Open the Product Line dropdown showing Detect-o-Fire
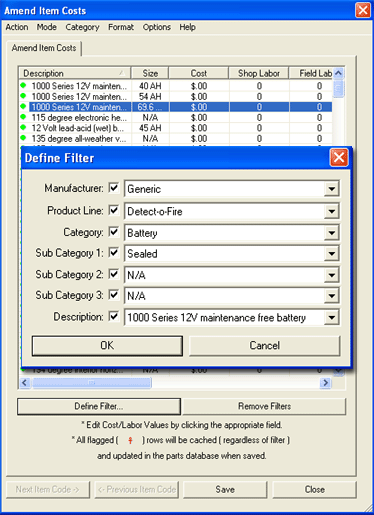This screenshot has height=515, width=374. (331, 211)
